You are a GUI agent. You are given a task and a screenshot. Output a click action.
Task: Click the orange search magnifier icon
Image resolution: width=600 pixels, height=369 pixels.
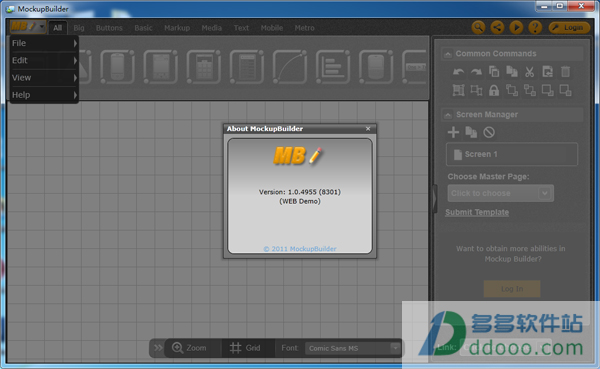pyautogui.click(x=478, y=27)
